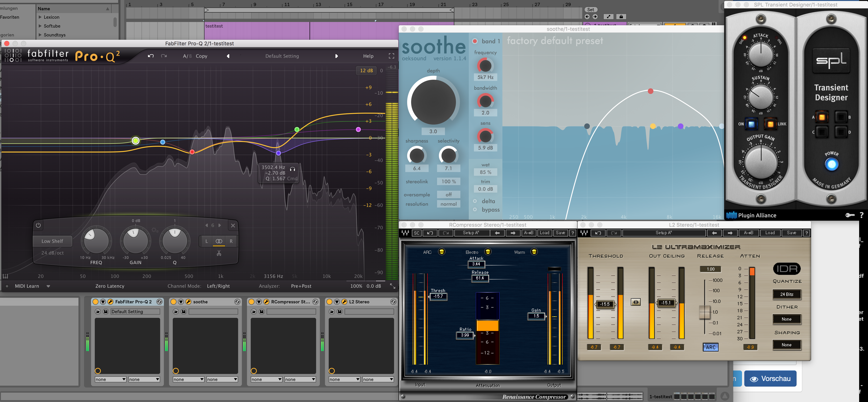Close the selected EQ band panel (X)
868x402 pixels.
click(x=233, y=225)
